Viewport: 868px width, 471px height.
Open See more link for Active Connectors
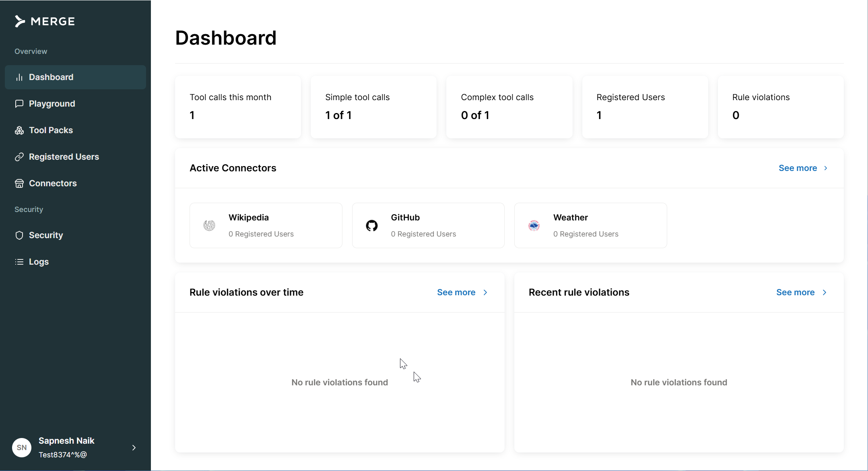point(798,168)
